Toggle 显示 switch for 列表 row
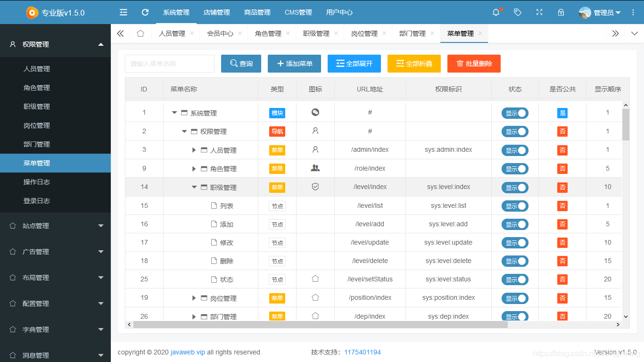 pyautogui.click(x=515, y=206)
